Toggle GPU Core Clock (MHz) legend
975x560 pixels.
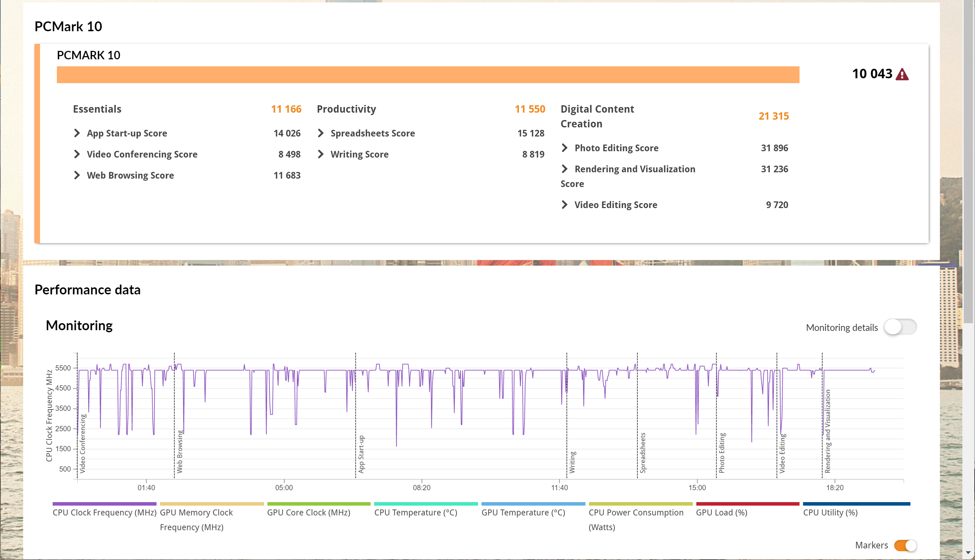coord(319,510)
